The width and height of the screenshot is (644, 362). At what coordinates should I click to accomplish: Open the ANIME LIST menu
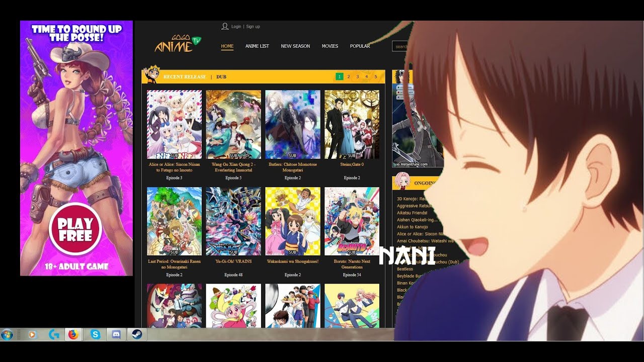pos(257,46)
